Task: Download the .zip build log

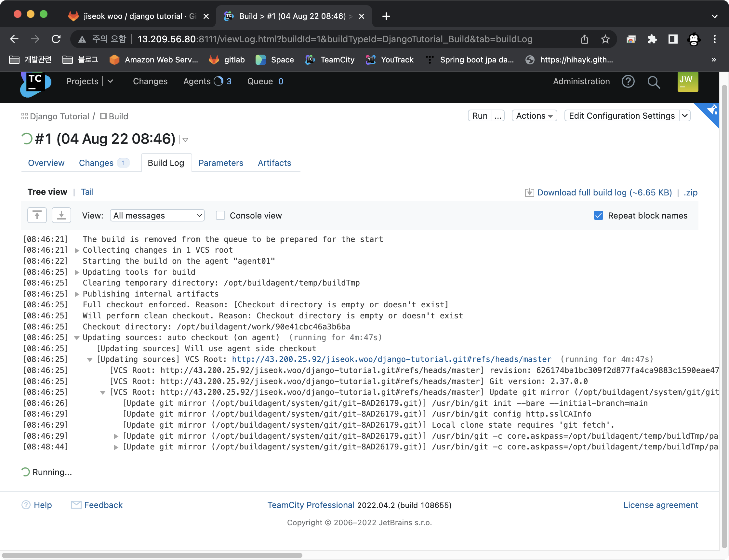Action: (690, 193)
